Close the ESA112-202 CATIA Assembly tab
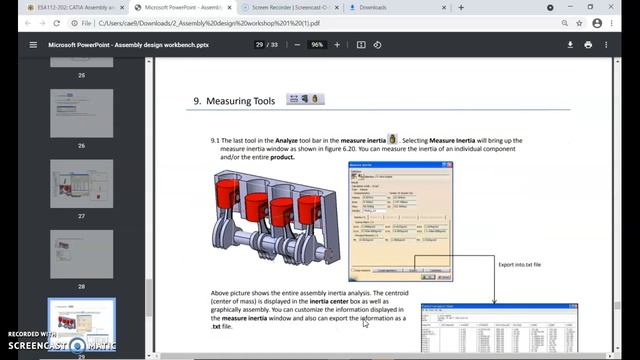This screenshot has height=360, width=640. pyautogui.click(x=122, y=7)
